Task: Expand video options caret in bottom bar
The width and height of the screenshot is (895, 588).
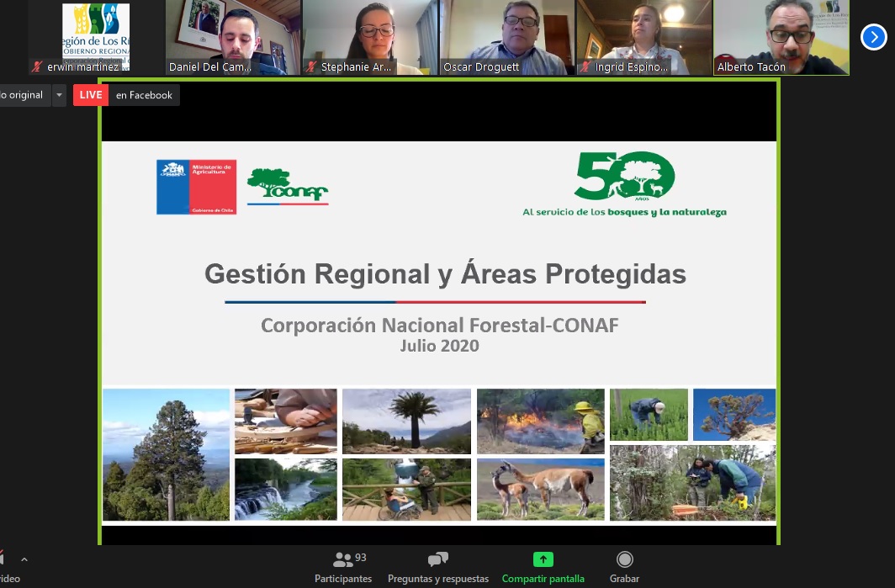Action: (24, 560)
